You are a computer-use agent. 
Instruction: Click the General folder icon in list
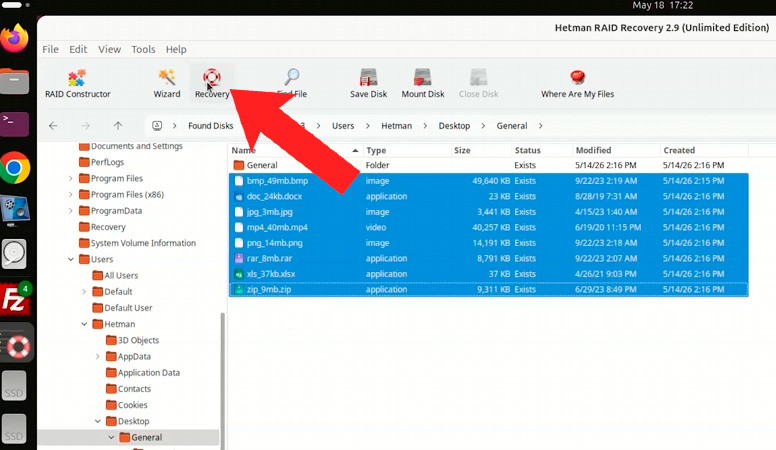point(239,165)
